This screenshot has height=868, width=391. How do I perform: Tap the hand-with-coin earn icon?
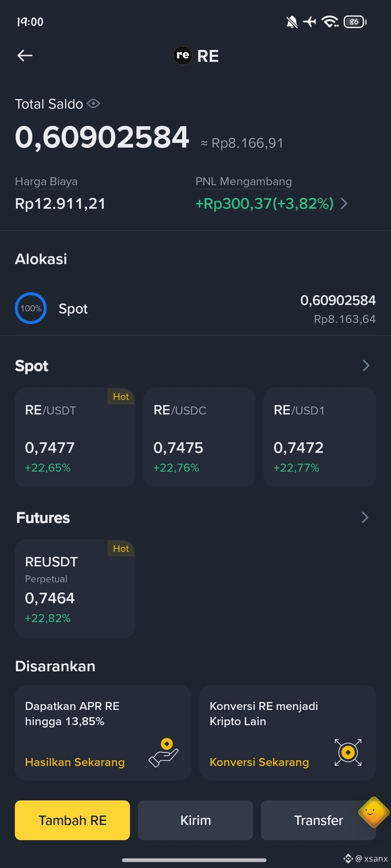pyautogui.click(x=164, y=753)
